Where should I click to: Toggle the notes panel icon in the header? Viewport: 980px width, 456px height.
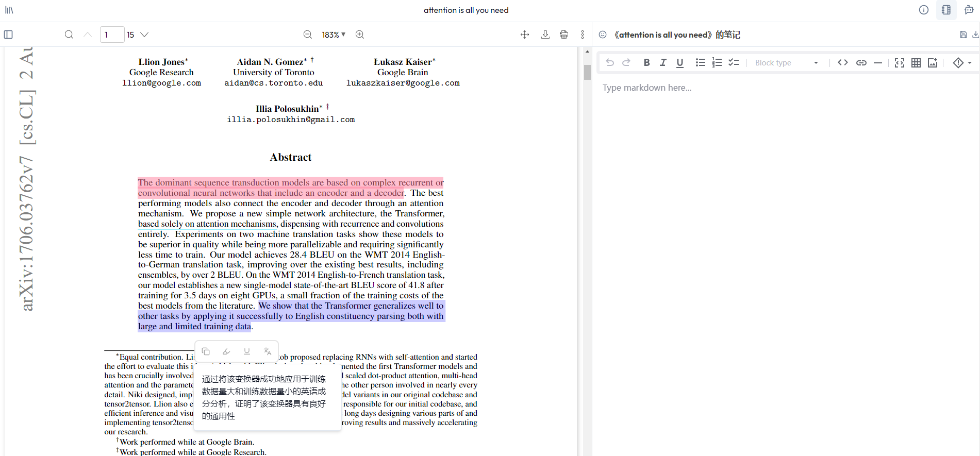[946, 10]
